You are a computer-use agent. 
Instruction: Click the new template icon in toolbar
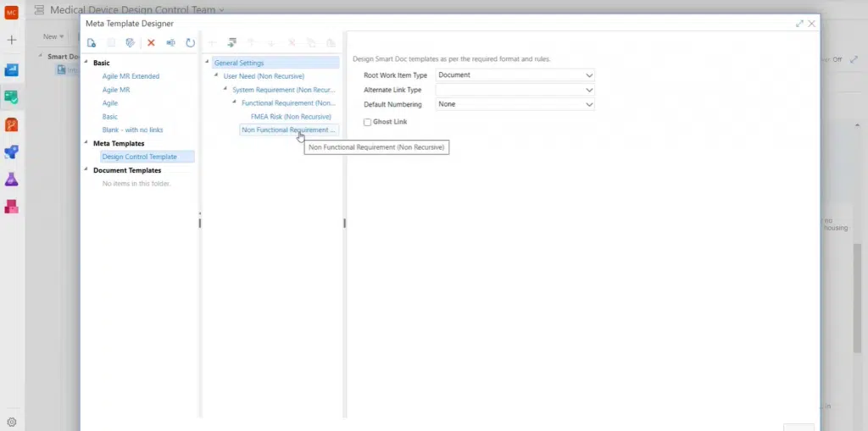point(92,42)
